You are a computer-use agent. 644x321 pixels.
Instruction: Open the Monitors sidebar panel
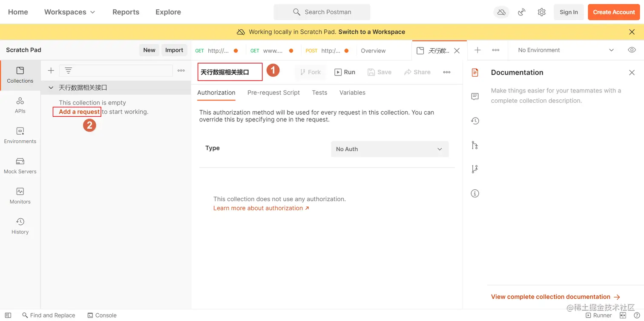pyautogui.click(x=20, y=196)
